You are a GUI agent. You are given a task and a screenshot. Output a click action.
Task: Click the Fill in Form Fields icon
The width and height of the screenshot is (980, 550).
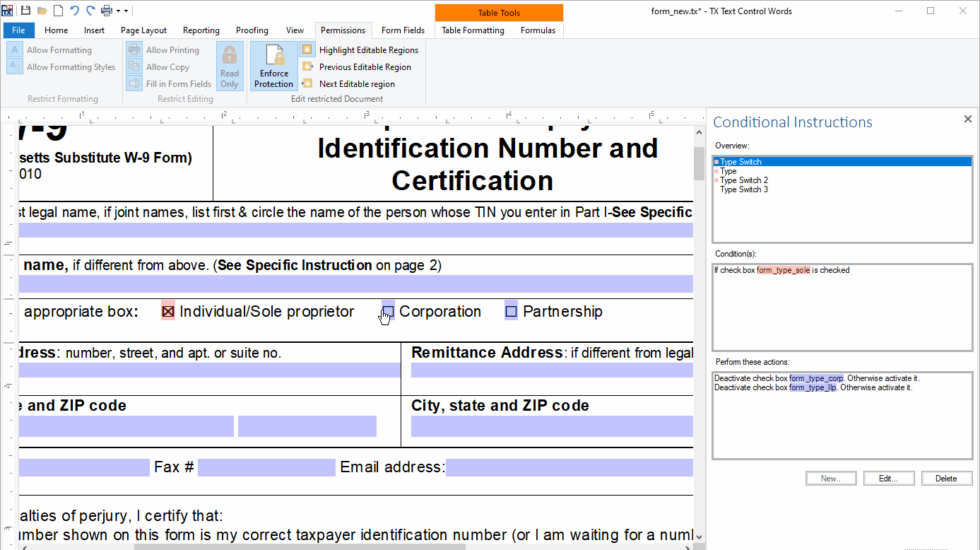click(x=134, y=83)
